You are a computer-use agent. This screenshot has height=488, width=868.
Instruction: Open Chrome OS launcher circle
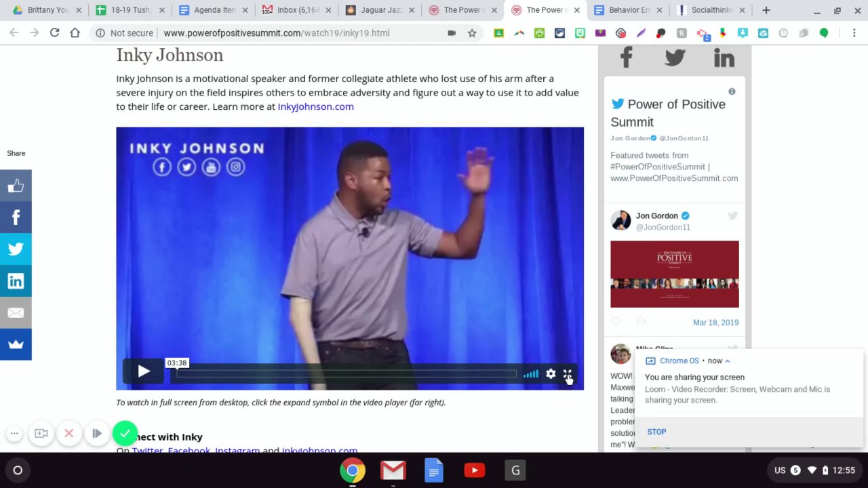coord(18,470)
